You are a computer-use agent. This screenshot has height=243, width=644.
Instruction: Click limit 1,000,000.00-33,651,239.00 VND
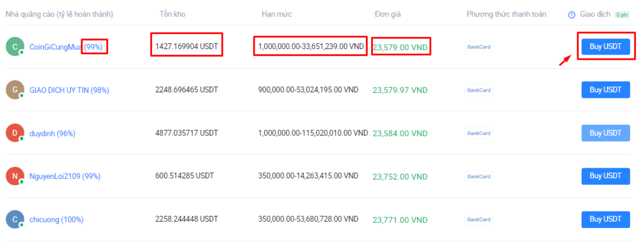pyautogui.click(x=311, y=46)
